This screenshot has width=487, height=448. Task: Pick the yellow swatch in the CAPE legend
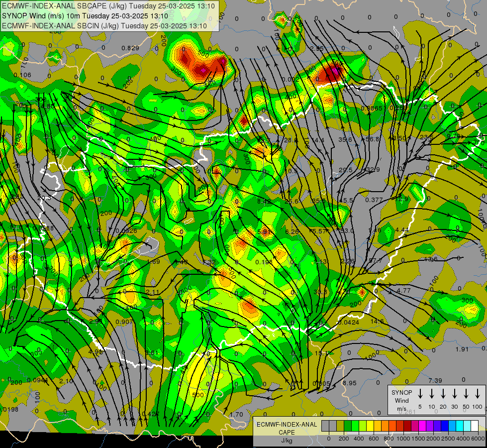coord(370,426)
